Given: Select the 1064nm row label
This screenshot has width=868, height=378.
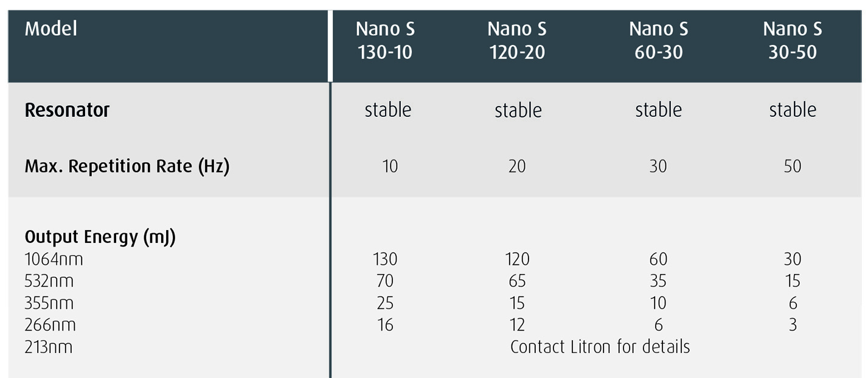Looking at the screenshot, I should coord(54,259).
